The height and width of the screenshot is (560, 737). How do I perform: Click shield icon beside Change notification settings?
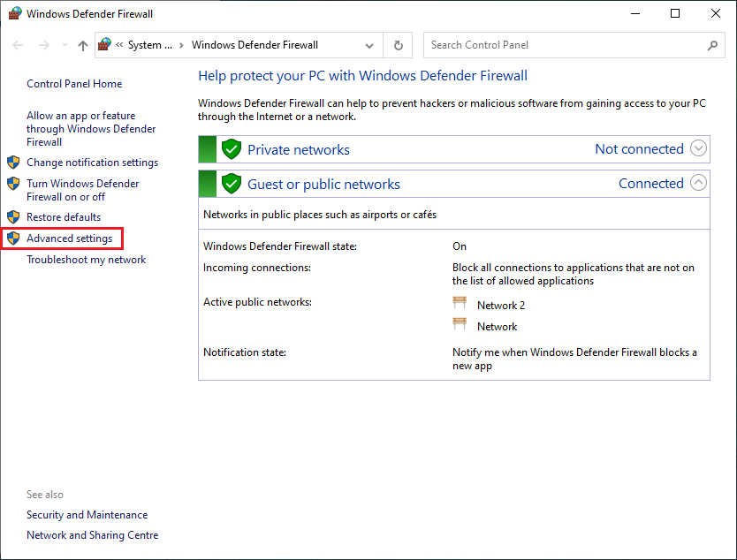point(13,163)
